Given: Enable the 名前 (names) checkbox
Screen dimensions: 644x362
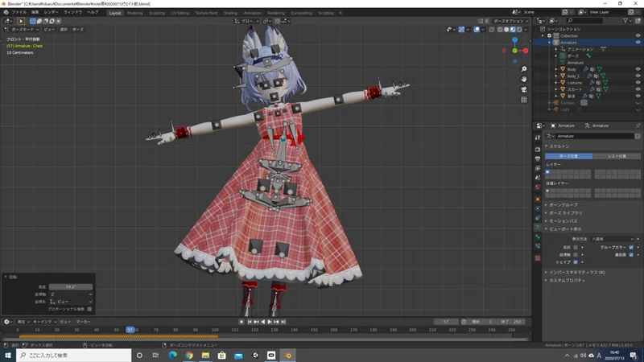Looking at the screenshot, I should (x=576, y=248).
